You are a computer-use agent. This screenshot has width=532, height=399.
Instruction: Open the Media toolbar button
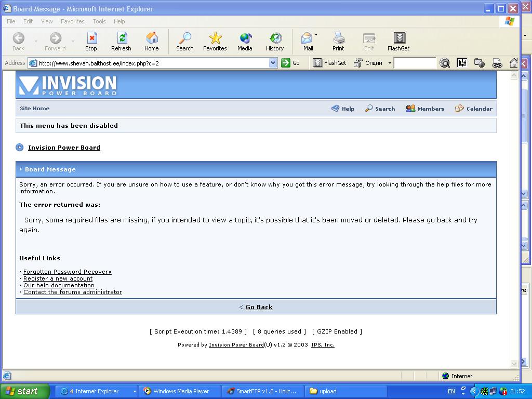point(245,42)
